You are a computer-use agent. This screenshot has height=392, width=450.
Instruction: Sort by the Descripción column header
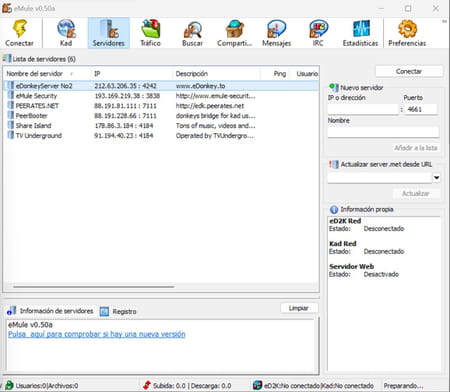(216, 74)
